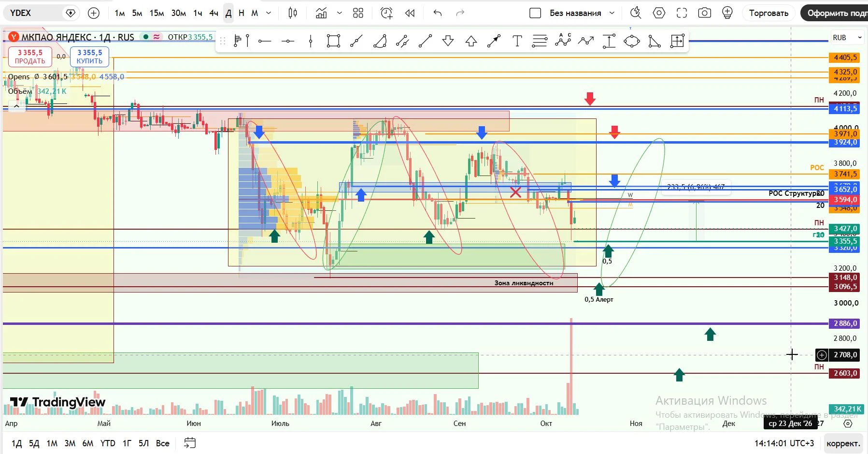The image size is (868, 454).
Task: Expand the timeframe interval dropdown chevron
Action: click(269, 13)
